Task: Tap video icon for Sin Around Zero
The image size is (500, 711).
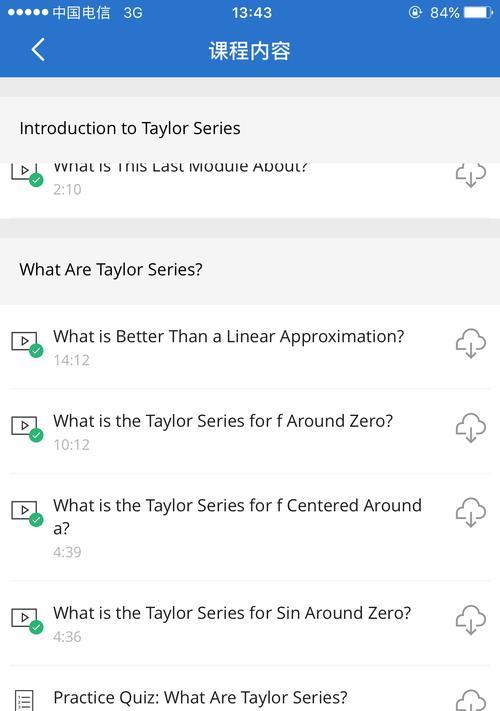Action: point(24,618)
